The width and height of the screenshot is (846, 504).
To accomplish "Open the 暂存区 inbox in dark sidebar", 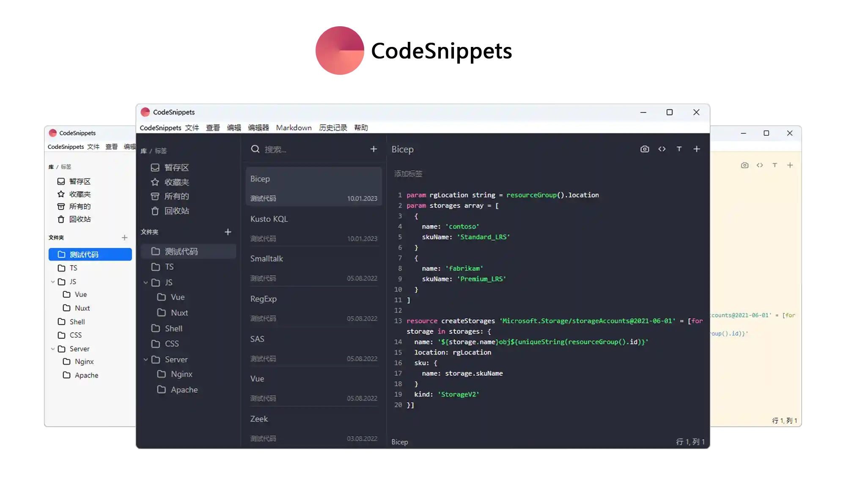I will tap(176, 168).
